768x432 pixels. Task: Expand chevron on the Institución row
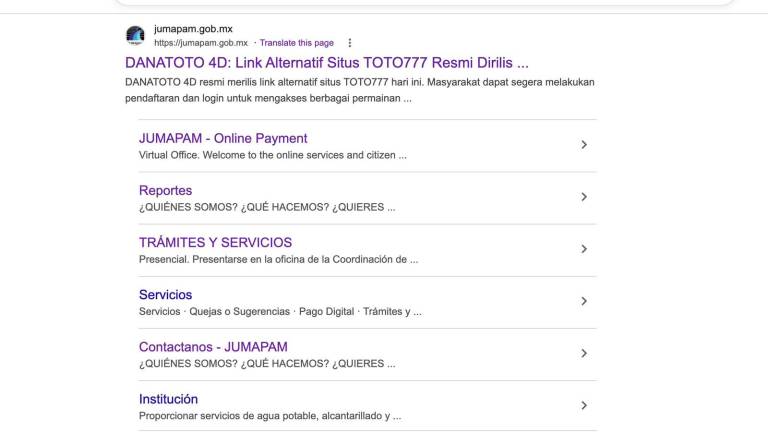point(584,406)
